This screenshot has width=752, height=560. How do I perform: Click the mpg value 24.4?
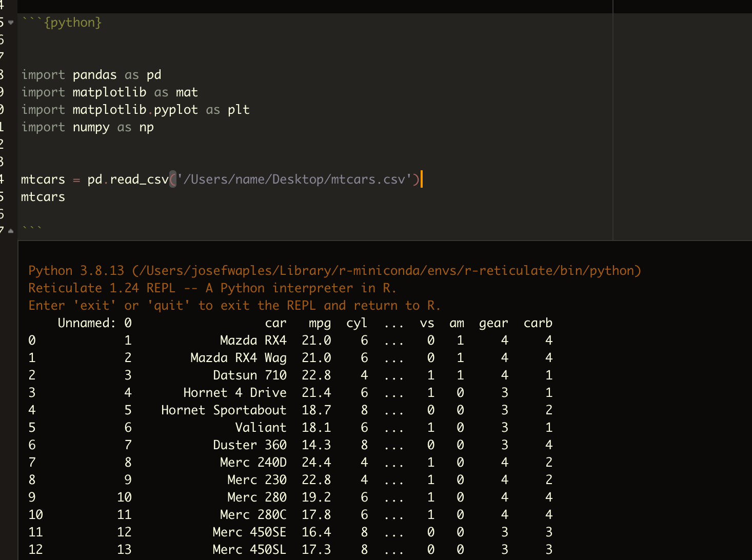pyautogui.click(x=316, y=463)
